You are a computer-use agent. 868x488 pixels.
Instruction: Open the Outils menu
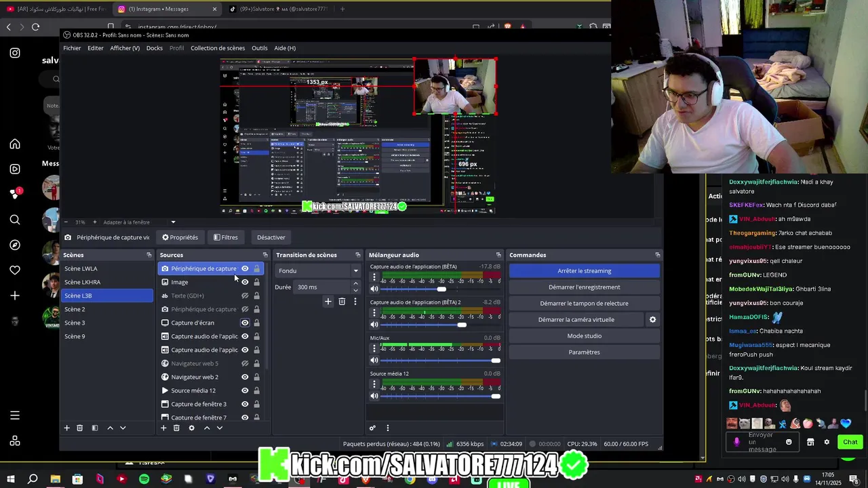point(260,48)
